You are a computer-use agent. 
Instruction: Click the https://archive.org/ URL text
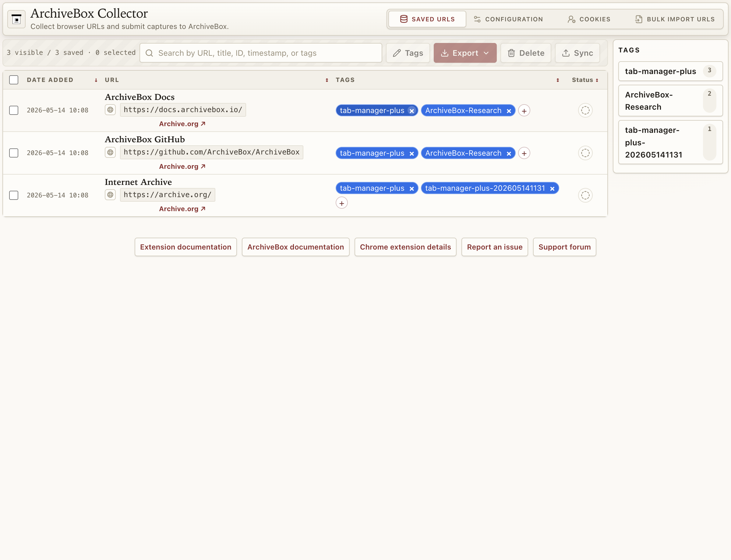click(168, 195)
